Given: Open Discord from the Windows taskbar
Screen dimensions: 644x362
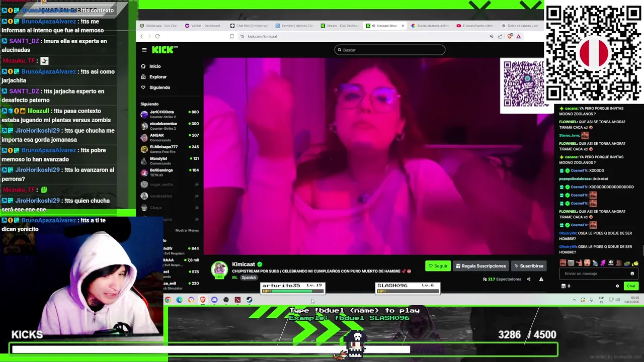Looking at the screenshot, I should pos(214,300).
